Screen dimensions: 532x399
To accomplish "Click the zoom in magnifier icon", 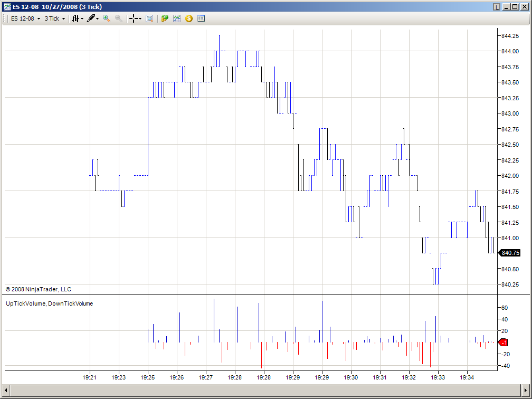I will click(x=107, y=18).
